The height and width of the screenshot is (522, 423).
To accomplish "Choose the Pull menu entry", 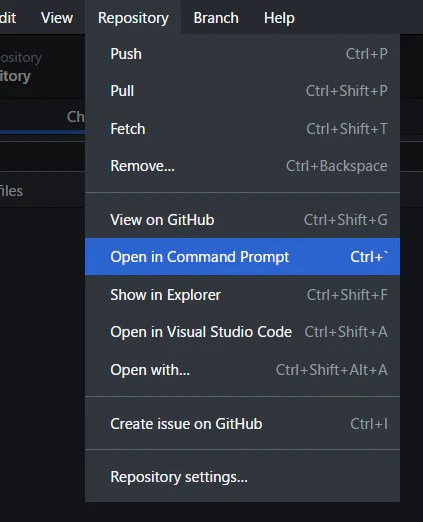I will point(242,91).
